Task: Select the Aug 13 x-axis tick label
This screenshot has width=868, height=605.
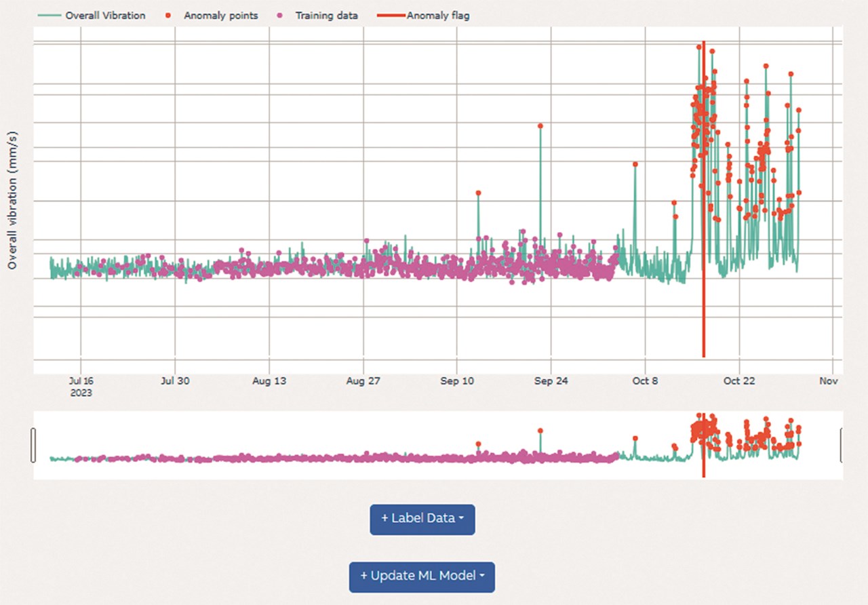Action: coord(269,381)
